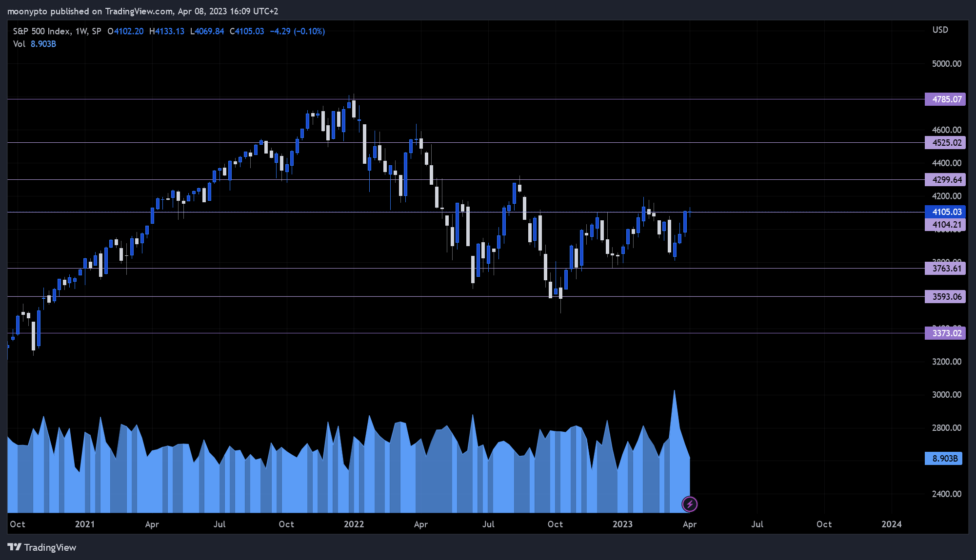This screenshot has width=976, height=560.
Task: Click the 3373.02 price level label
Action: (x=945, y=333)
